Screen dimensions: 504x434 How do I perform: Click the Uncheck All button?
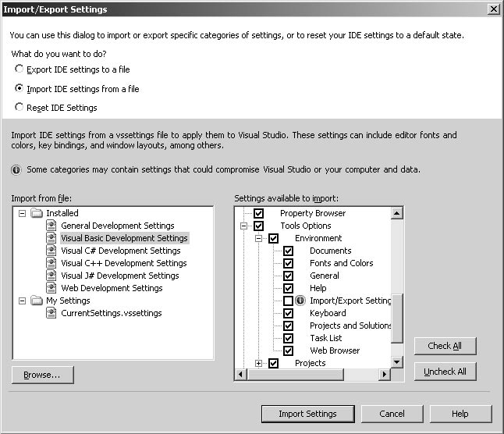[445, 372]
